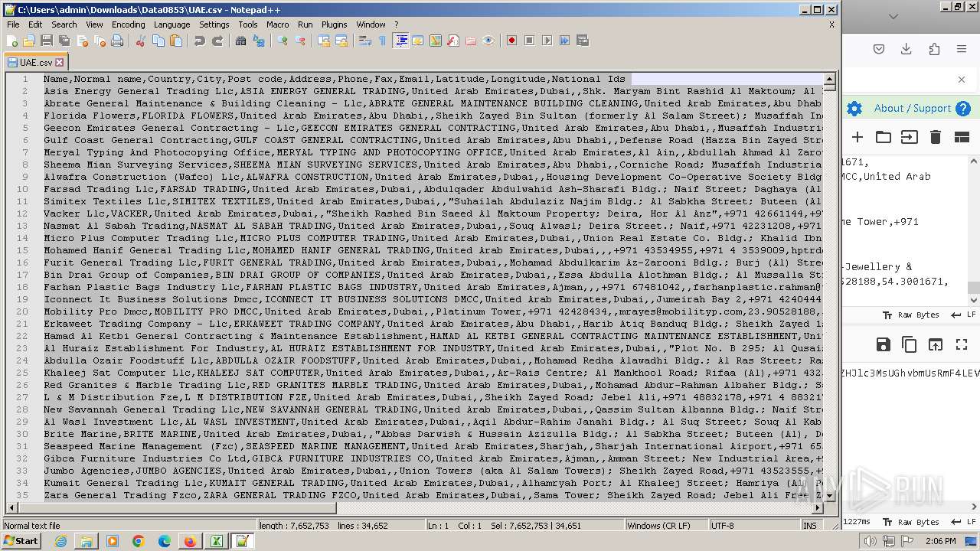980x551 pixels.
Task: Click the New file toolbar icon
Action: tap(12, 41)
